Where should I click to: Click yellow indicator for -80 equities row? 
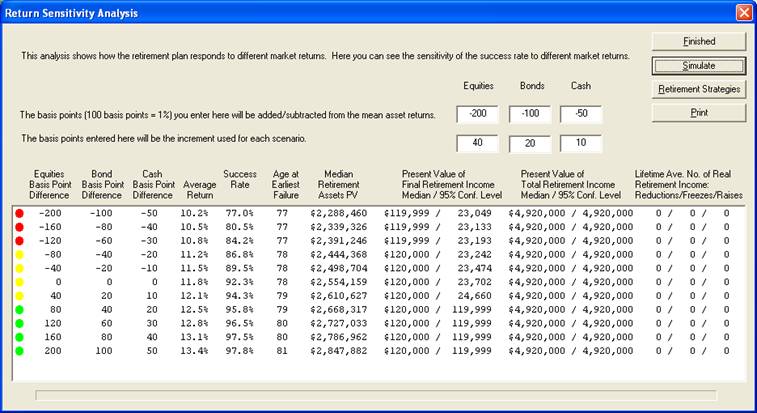point(19,255)
